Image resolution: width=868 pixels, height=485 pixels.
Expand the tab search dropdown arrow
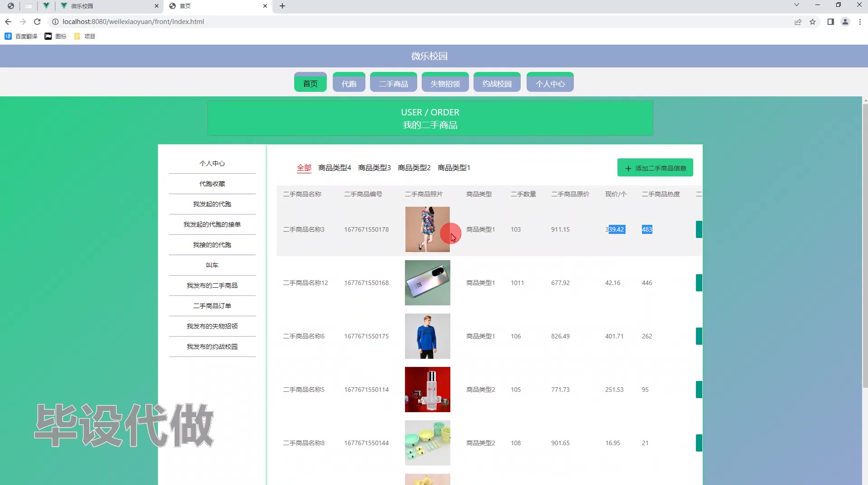tap(797, 5)
